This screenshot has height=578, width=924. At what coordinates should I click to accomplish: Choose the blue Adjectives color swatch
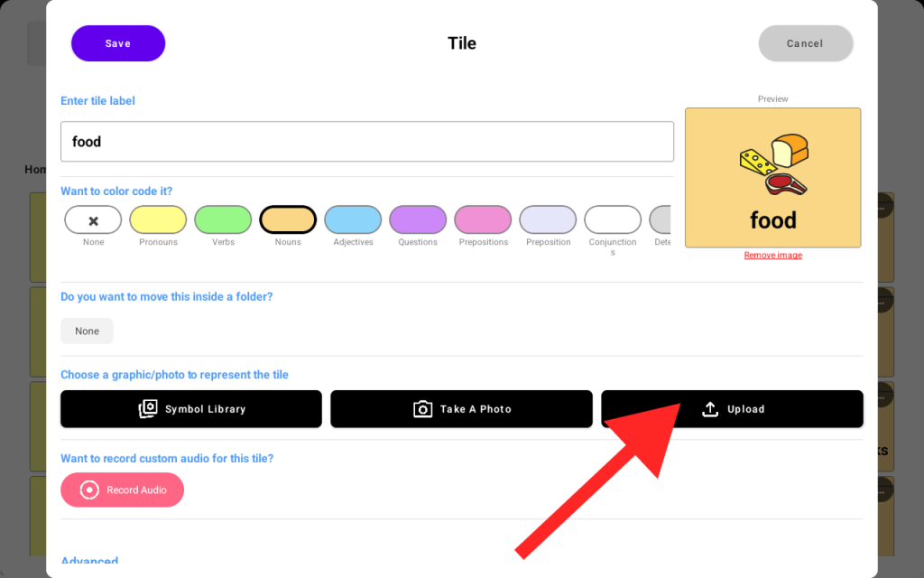pos(353,219)
